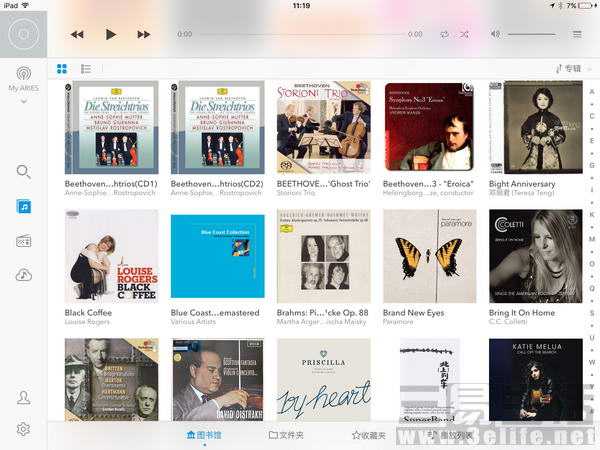Click 'Bring It On Home' title
Image resolution: width=600 pixels, height=450 pixels.
pos(522,313)
